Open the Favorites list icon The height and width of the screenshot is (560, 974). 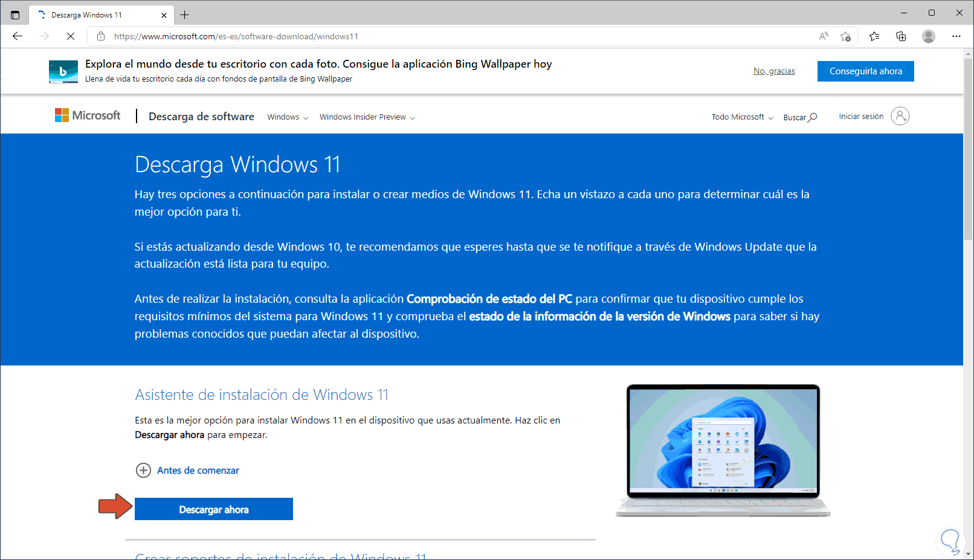(x=874, y=36)
